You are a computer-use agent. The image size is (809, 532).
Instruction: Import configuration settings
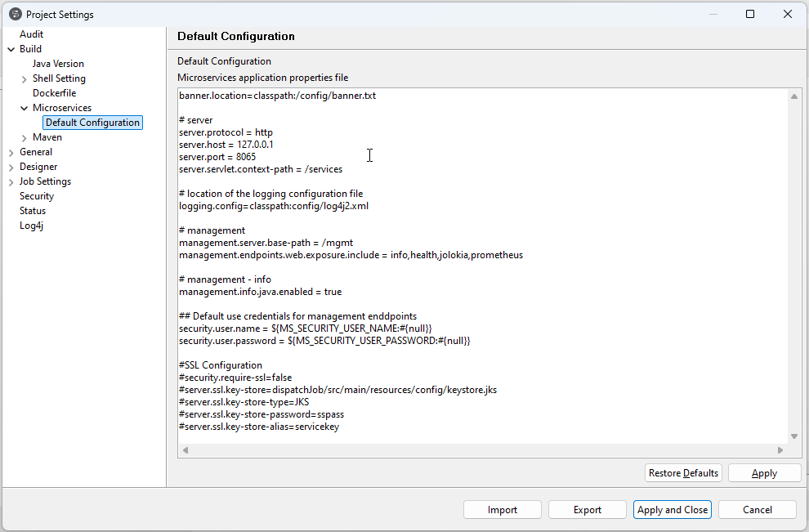[502, 509]
